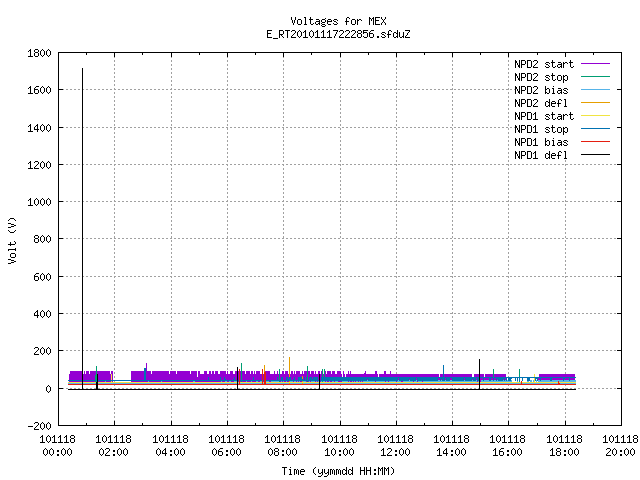The image size is (640, 480).
Task: Click the '101118 12:00' x-axis tick label
Action: [x=395, y=446]
